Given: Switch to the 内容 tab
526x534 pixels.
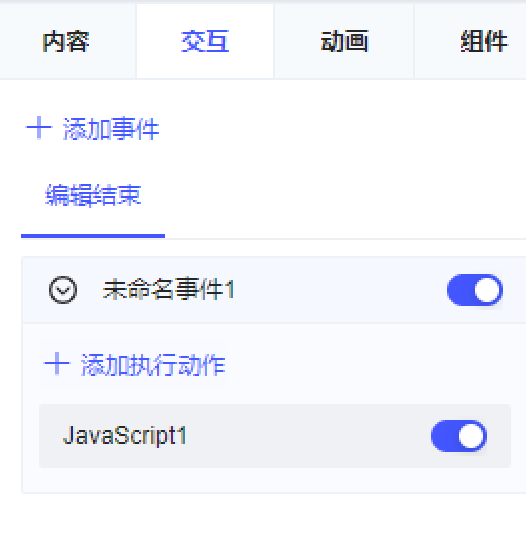Looking at the screenshot, I should (66, 42).
